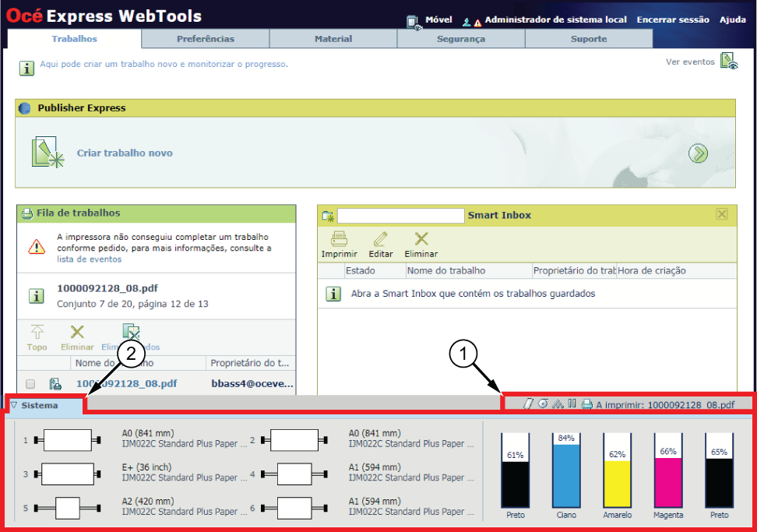Click the 'E+ (36 inch)' roll 3 label

click(x=146, y=467)
